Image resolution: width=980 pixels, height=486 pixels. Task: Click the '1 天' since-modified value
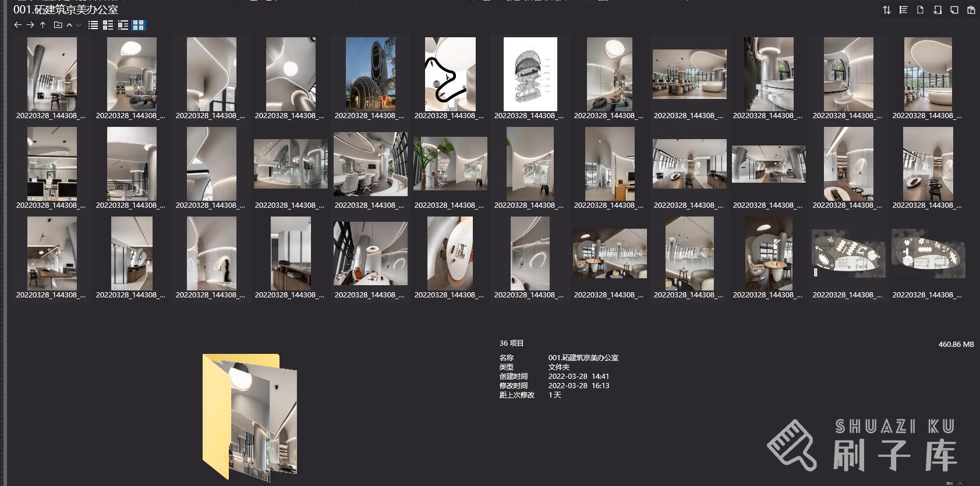pyautogui.click(x=555, y=395)
